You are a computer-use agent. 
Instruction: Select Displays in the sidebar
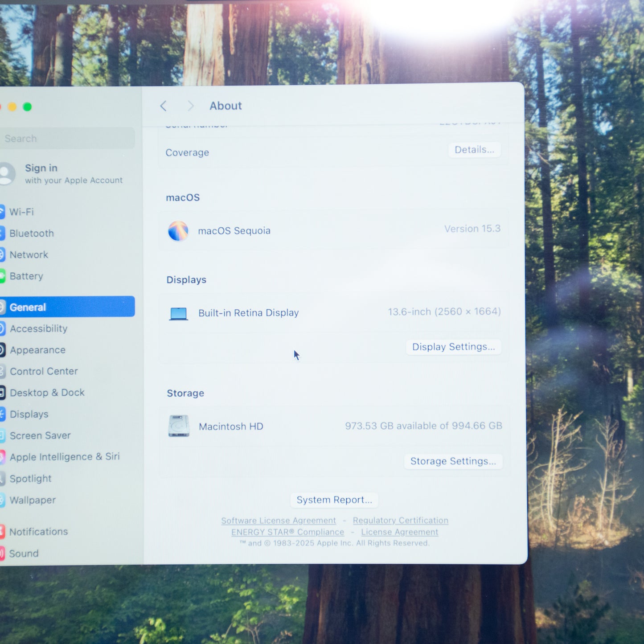(x=67, y=414)
